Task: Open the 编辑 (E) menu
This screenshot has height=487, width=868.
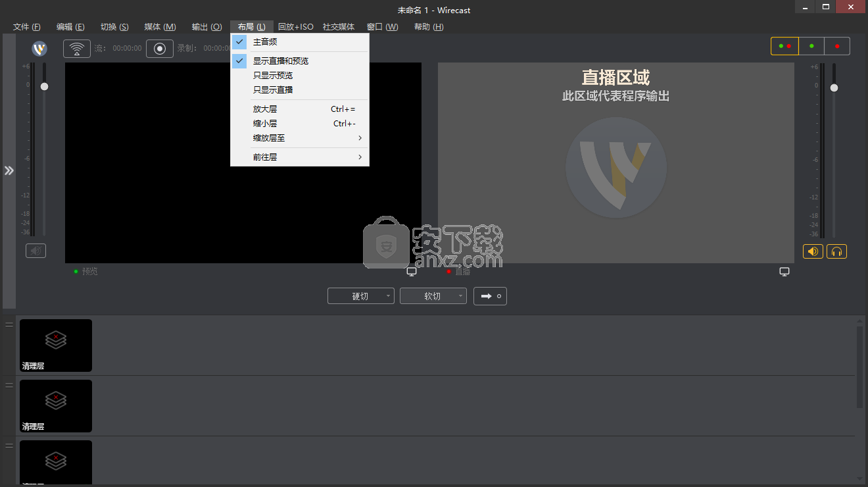Action: tap(70, 27)
